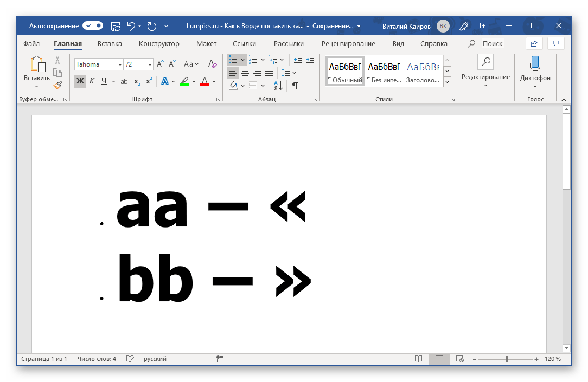Select the Обычный style
Screen dimensions: 588x382
click(344, 72)
